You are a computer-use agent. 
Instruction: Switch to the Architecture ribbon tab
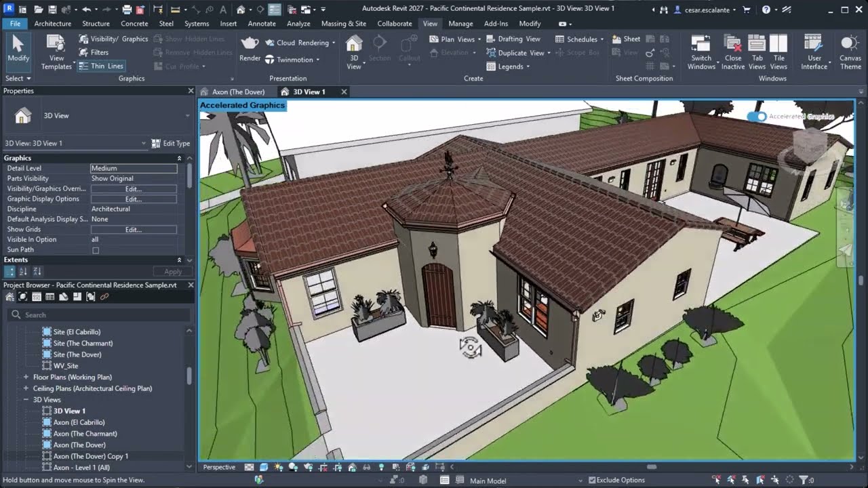click(x=53, y=23)
